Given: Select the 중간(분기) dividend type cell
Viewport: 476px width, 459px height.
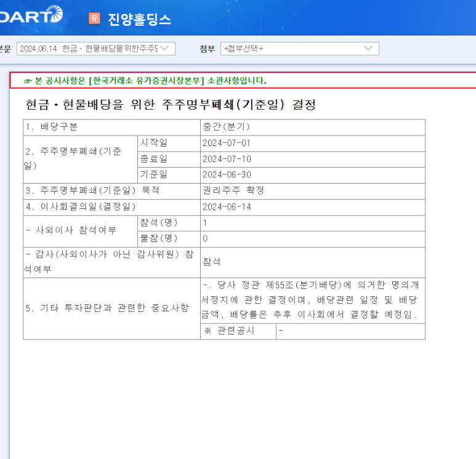Looking at the screenshot, I should (313, 128).
